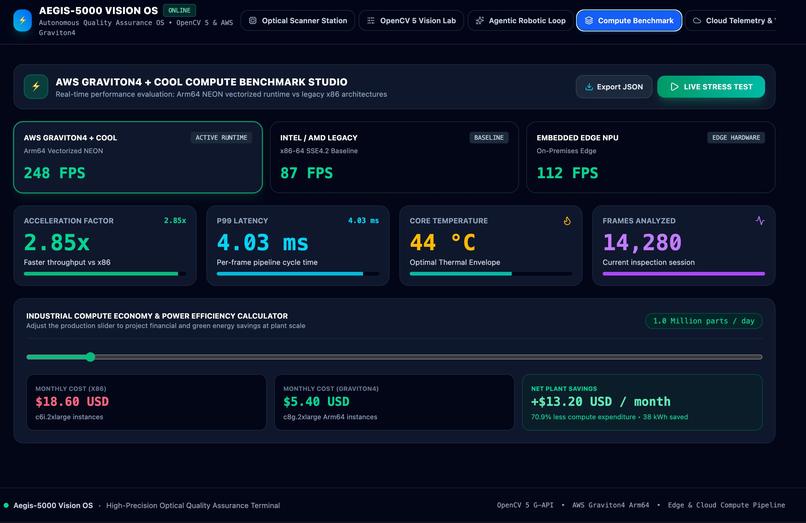Viewport: 806px width, 523px height.
Task: Click the P99 Latency progress bar
Action: click(298, 274)
